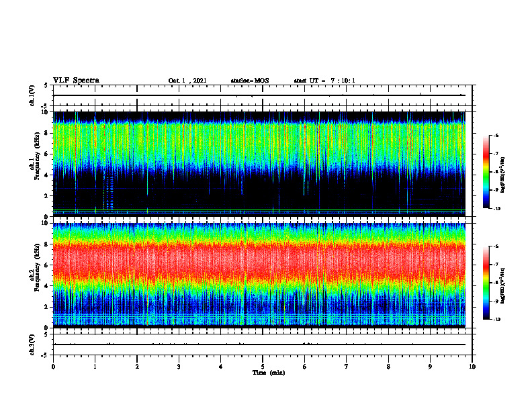The image size is (532, 411).
Task: Click inside the ch.1 spectrogram panel
Action: click(x=259, y=164)
